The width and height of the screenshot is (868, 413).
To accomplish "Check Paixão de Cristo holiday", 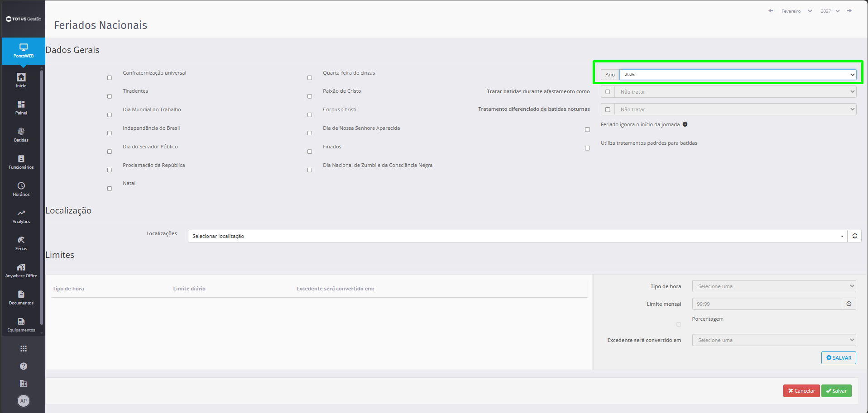I will point(310,96).
